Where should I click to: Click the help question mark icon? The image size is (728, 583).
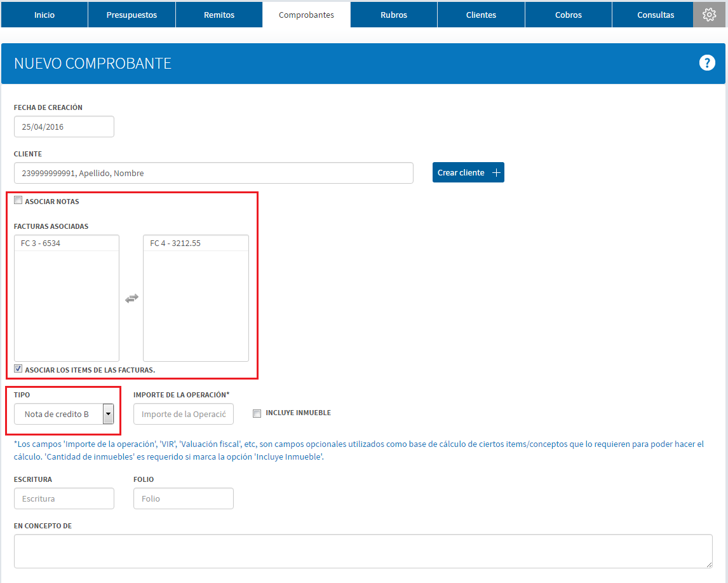click(x=707, y=63)
